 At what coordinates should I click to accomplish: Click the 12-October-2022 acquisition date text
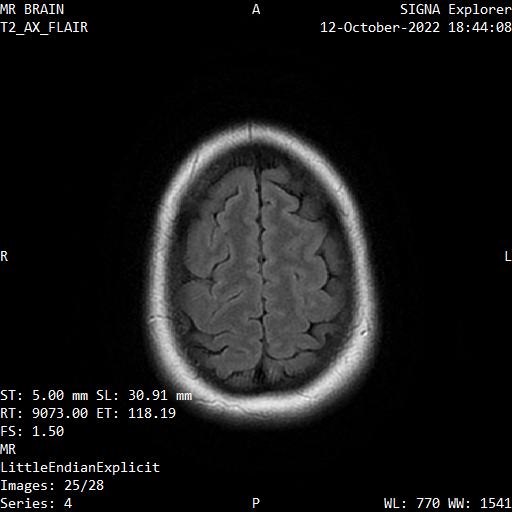point(380,27)
